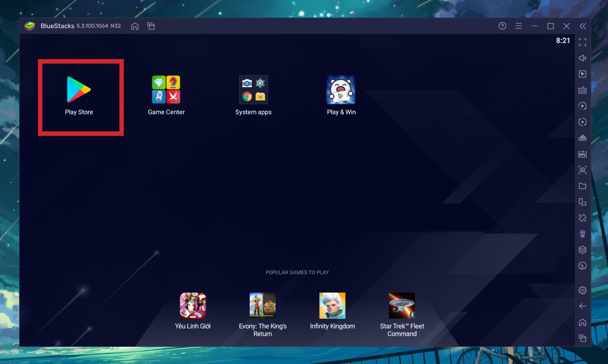This screenshot has height=364, width=608.
Task: Toggle fullscreen mode in sidebar
Action: 582,42
